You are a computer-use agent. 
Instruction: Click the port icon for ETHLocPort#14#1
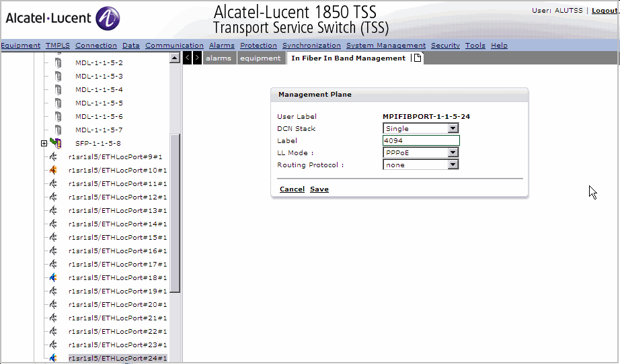pyautogui.click(x=53, y=224)
